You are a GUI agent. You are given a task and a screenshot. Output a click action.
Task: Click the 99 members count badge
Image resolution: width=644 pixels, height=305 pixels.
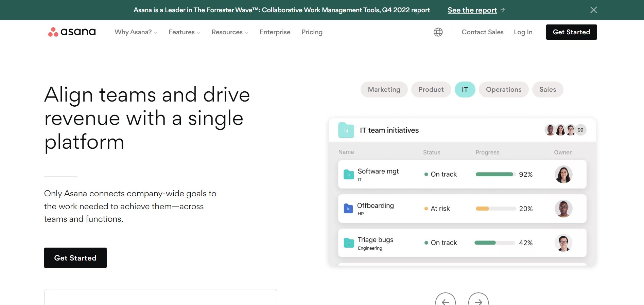[x=580, y=130]
